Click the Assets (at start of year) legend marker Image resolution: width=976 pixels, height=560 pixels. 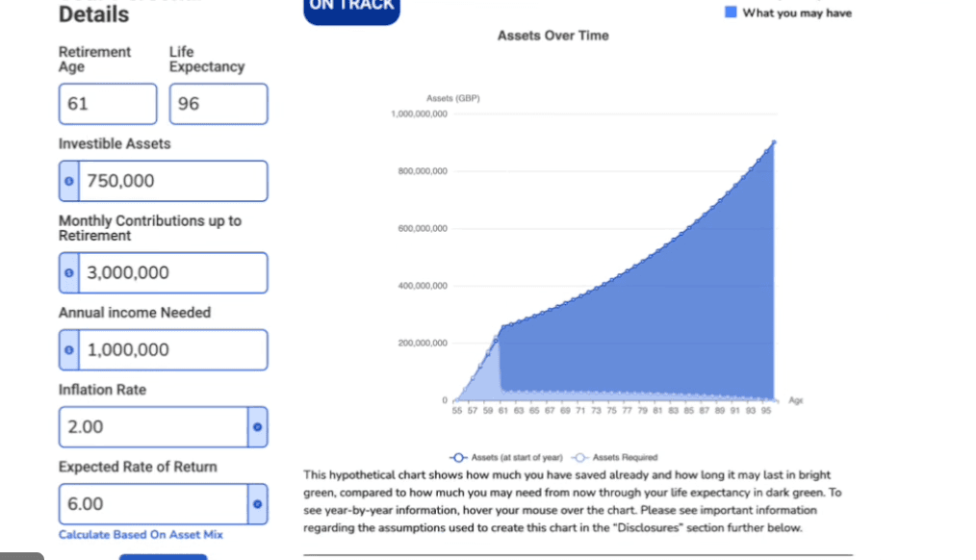[x=458, y=458]
